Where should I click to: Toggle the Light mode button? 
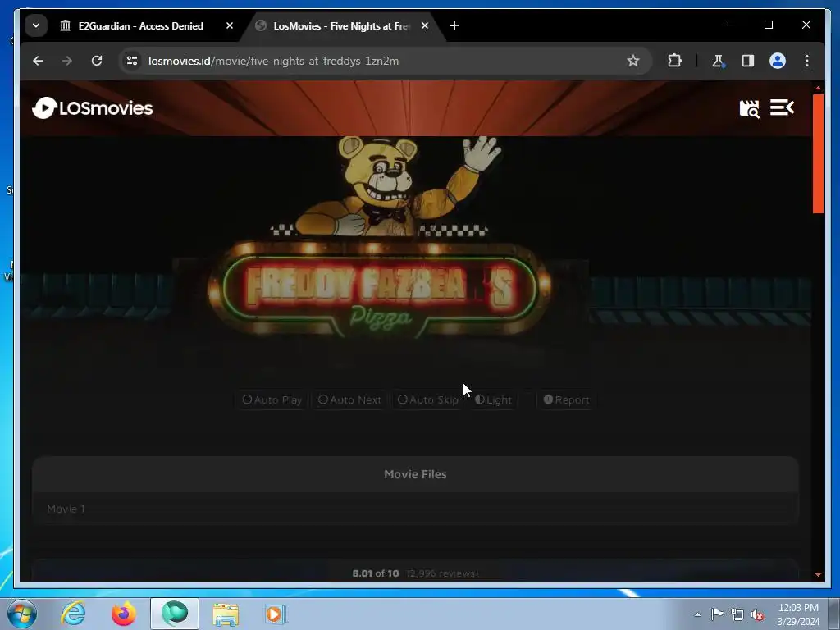(x=493, y=400)
